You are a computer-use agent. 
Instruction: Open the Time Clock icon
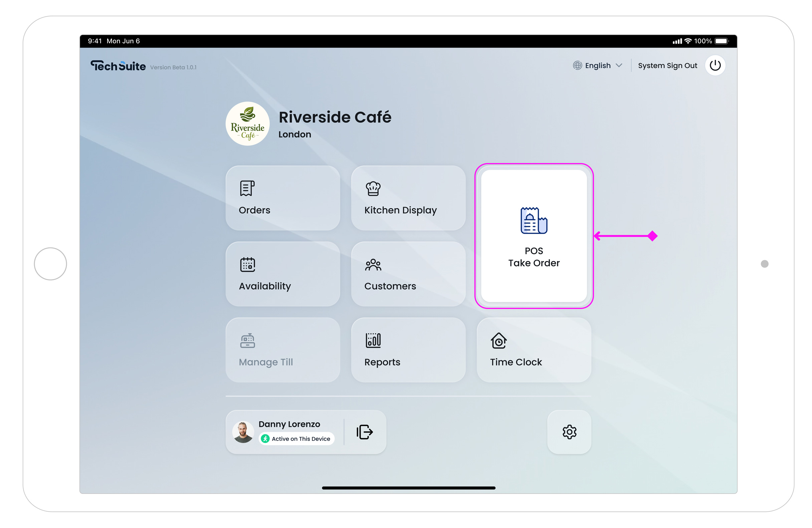coord(498,340)
